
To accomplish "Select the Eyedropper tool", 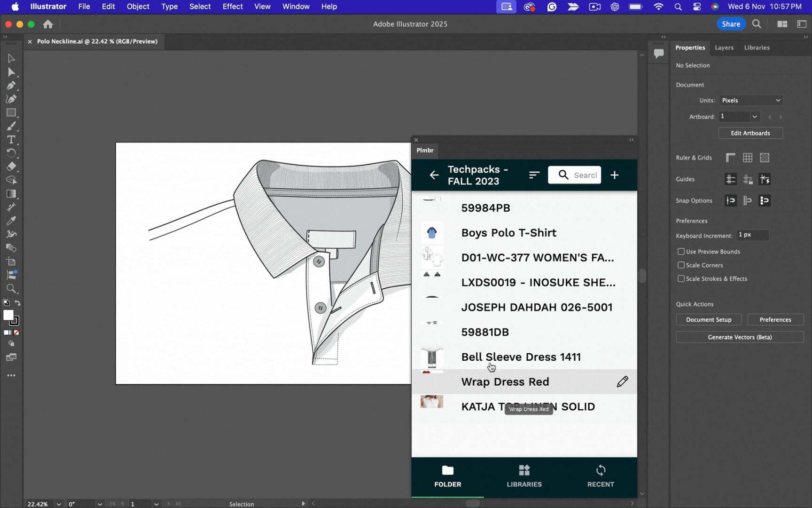I will (11, 221).
